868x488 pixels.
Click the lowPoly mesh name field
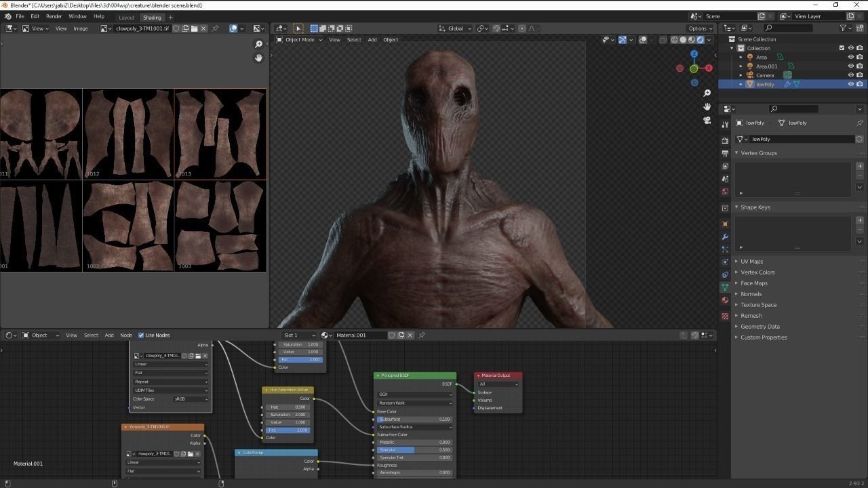click(801, 139)
